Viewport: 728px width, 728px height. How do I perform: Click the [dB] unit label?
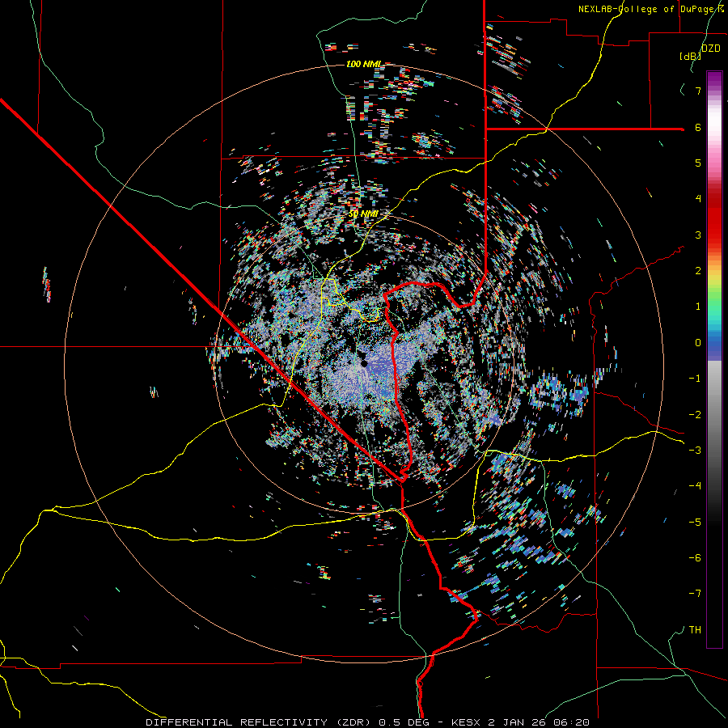tap(691, 57)
